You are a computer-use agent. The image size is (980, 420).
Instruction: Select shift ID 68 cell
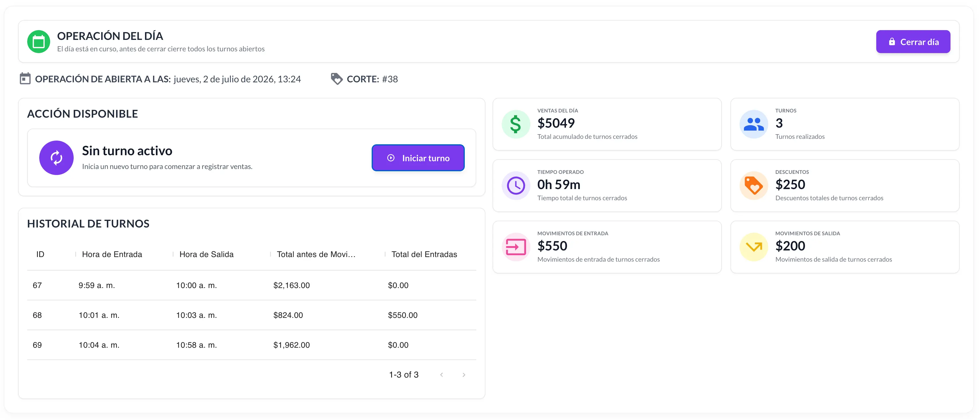coord(37,315)
